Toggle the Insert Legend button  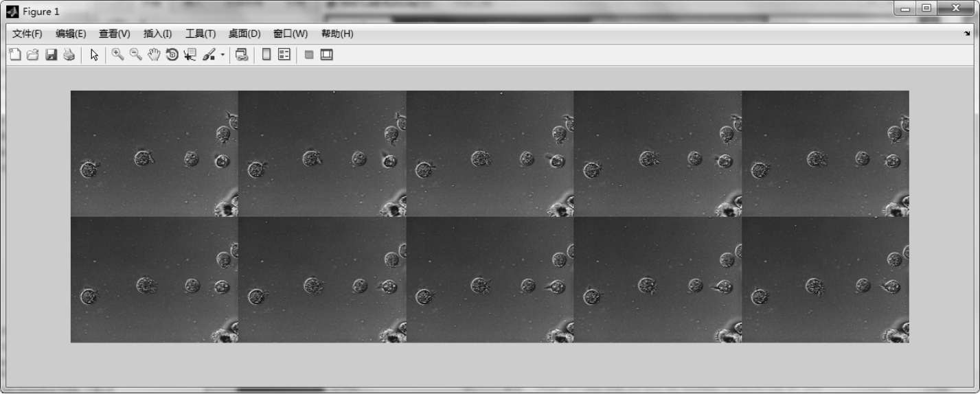point(284,55)
